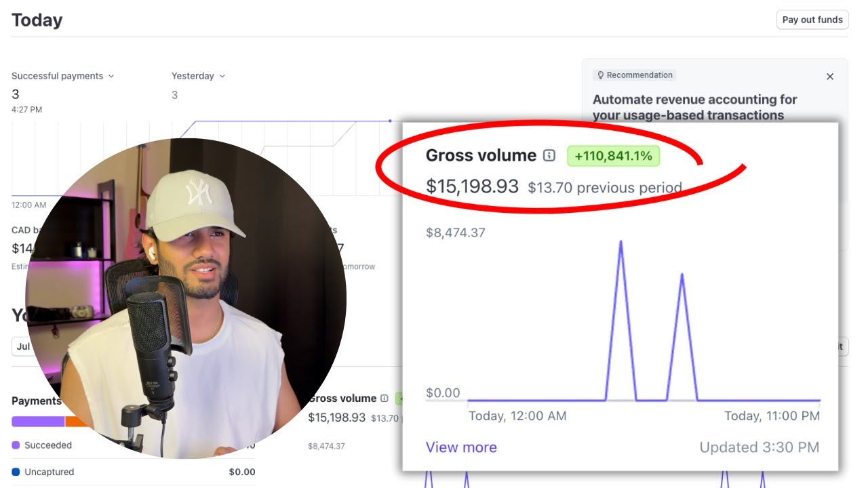
Task: Expand the Yesterday comparison dropdown
Action: tap(198, 76)
